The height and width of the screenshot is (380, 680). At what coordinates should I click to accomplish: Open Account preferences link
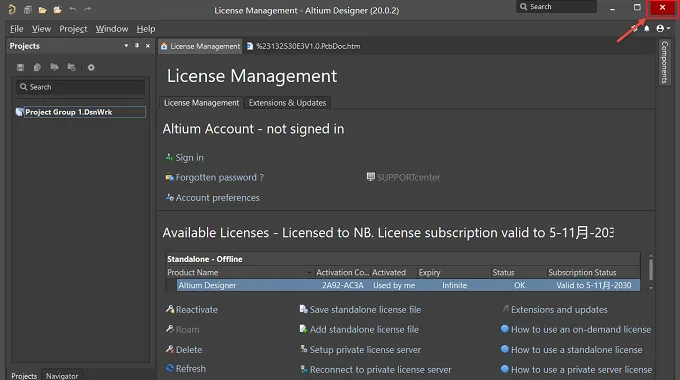pos(217,197)
